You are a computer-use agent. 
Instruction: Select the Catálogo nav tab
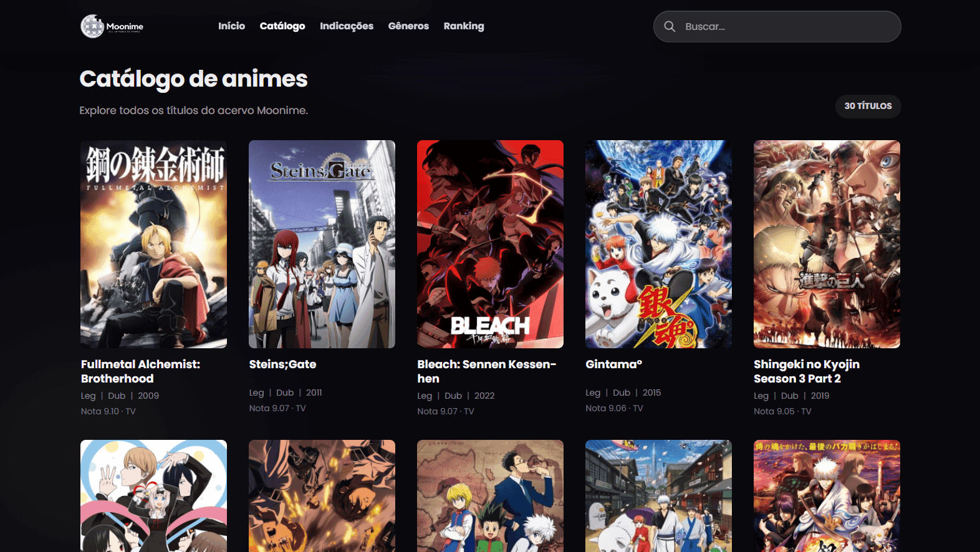[282, 26]
